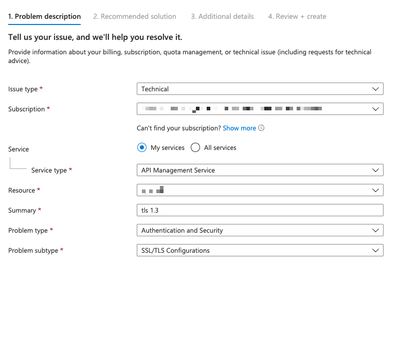The width and height of the screenshot is (400, 360).
Task: Go to 2. Recommended solution tab
Action: pos(135,16)
